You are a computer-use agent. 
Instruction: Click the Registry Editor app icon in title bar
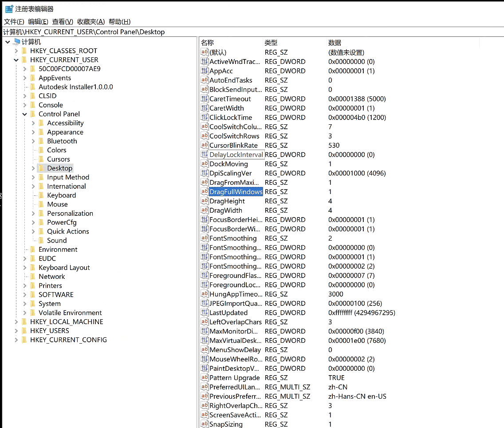tap(8, 9)
